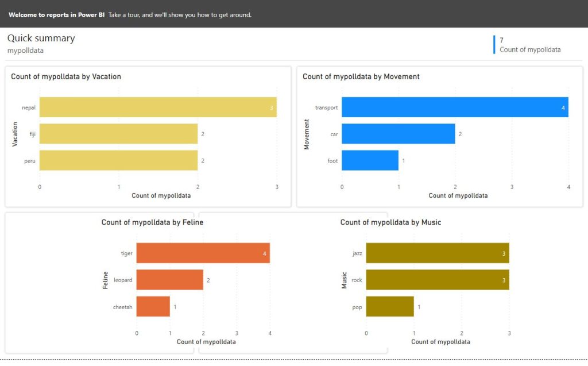Click the Welcome to reports in Power BI text
588x366 pixels.
[x=57, y=15]
